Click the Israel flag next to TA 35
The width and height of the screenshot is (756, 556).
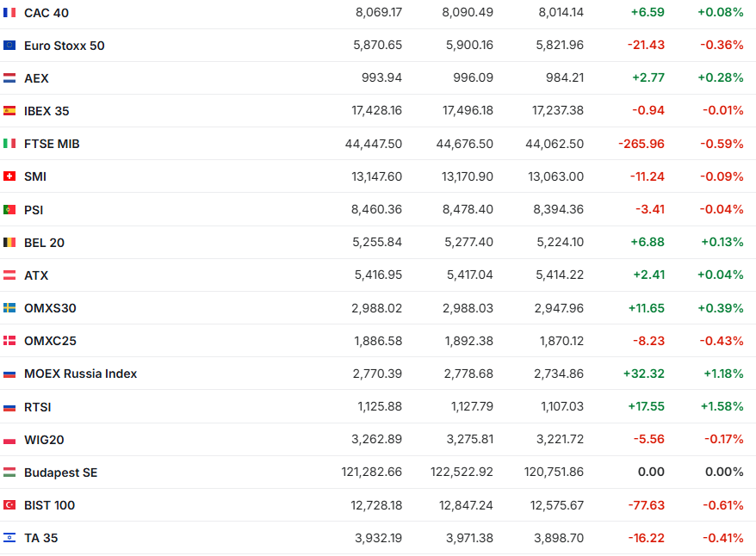click(9, 538)
